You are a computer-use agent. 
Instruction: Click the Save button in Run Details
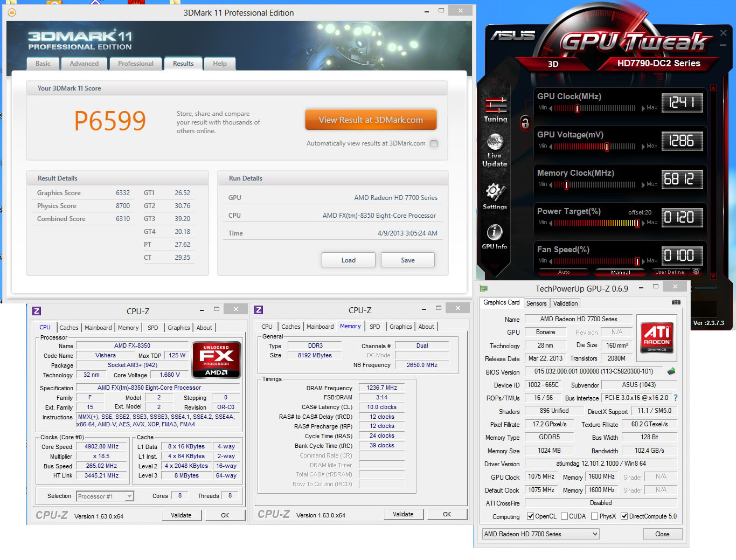[408, 260]
